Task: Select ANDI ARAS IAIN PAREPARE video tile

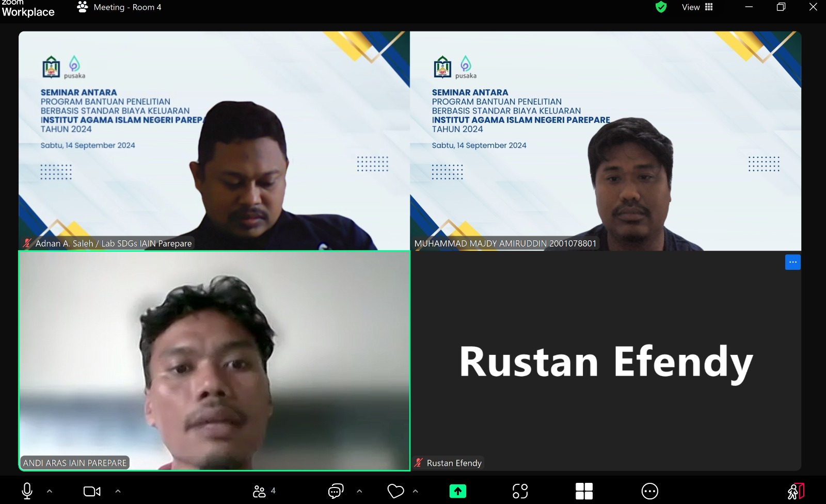Action: (214, 360)
